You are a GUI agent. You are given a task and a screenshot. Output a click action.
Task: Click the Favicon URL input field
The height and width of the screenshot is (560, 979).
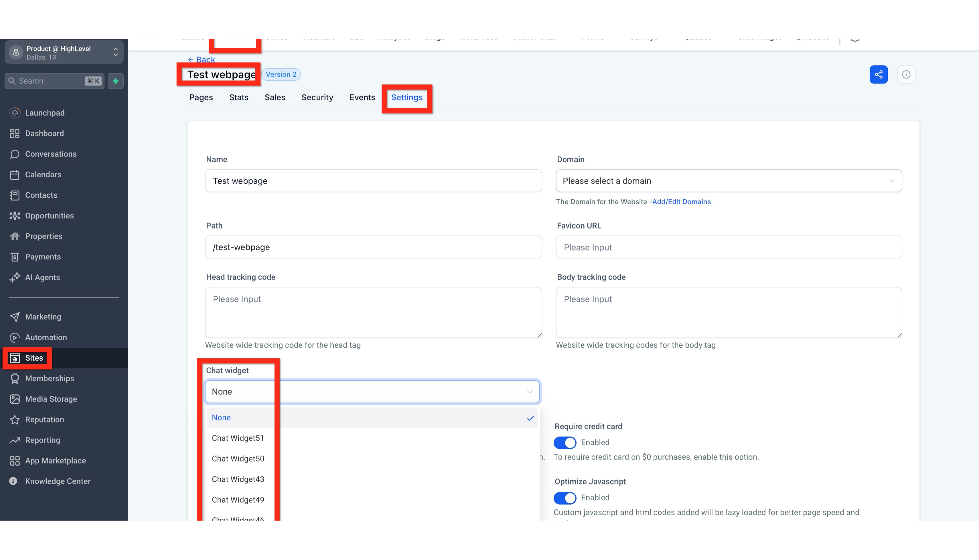click(729, 247)
